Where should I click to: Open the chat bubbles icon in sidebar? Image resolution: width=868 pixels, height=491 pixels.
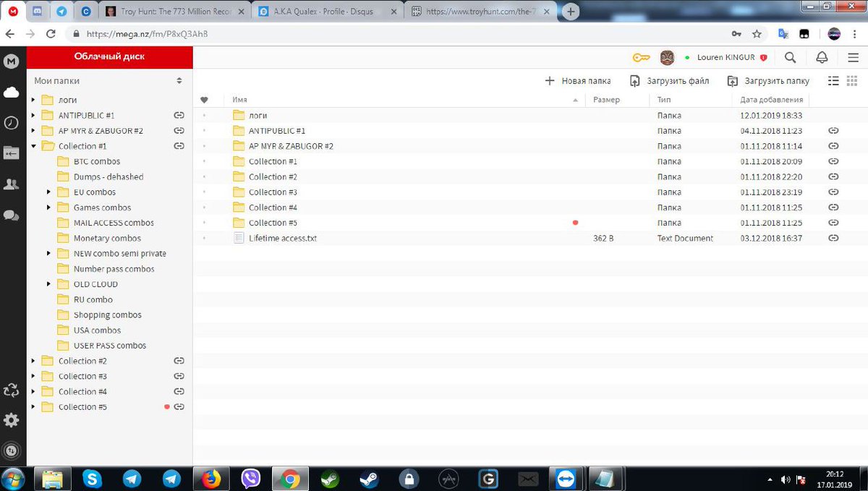click(12, 215)
